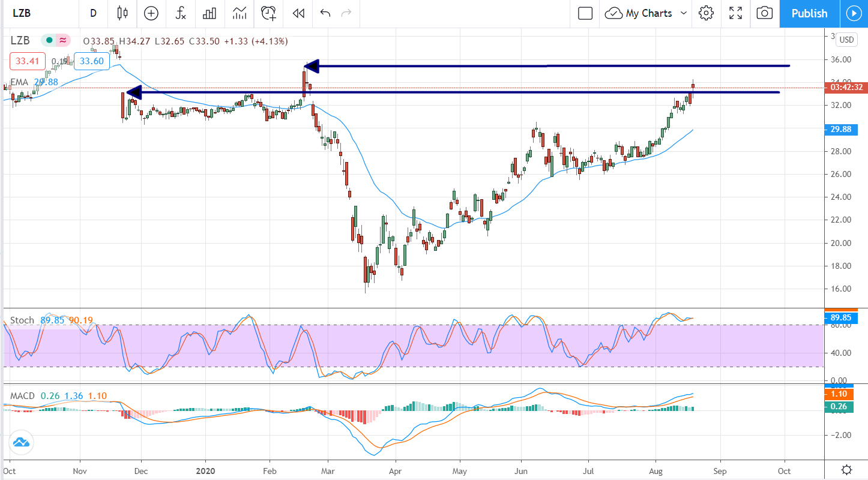Screen dimensions: 868x480
Task: Open the fx Indicators panel
Action: (x=180, y=13)
